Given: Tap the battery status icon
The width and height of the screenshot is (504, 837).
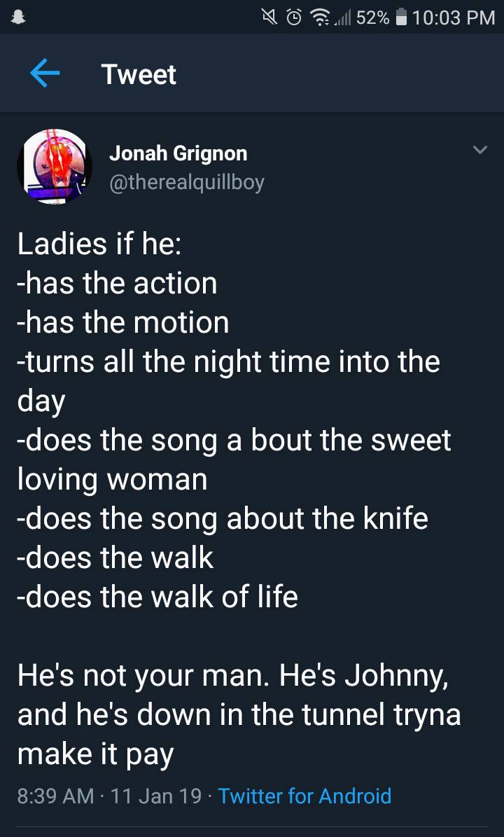Looking at the screenshot, I should click(x=401, y=18).
